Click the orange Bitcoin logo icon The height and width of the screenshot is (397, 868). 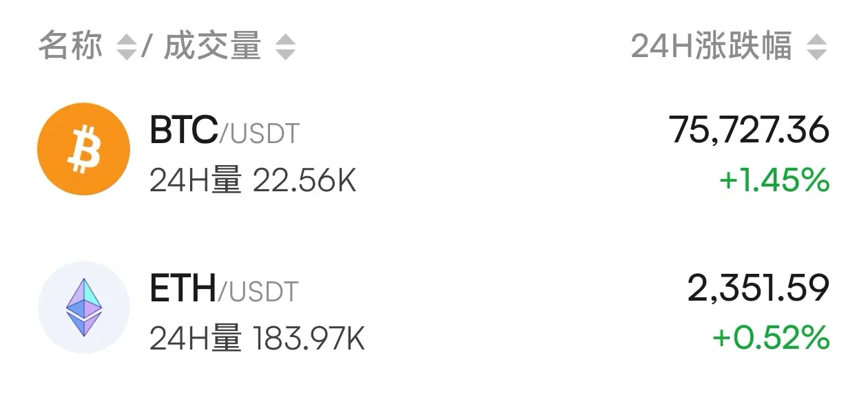pos(83,149)
